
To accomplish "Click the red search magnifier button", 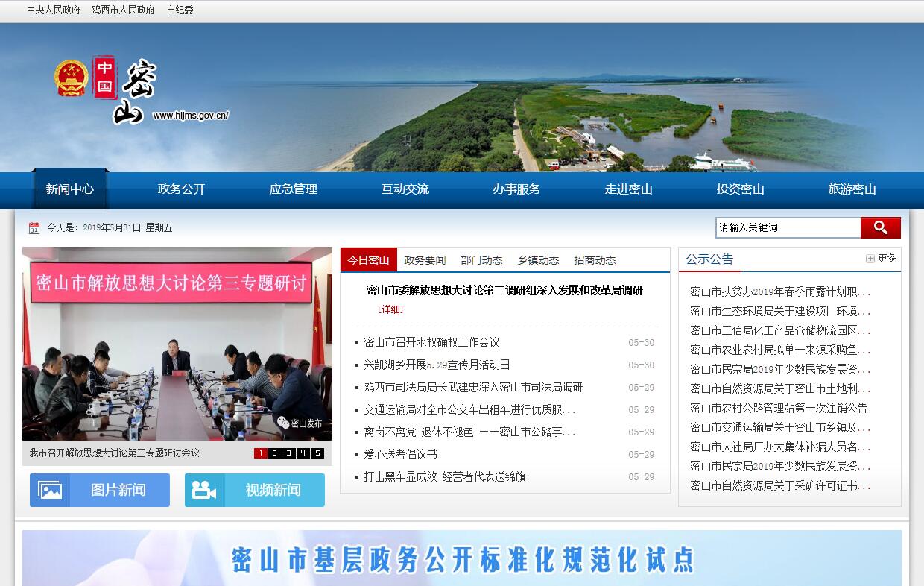I will click(880, 227).
